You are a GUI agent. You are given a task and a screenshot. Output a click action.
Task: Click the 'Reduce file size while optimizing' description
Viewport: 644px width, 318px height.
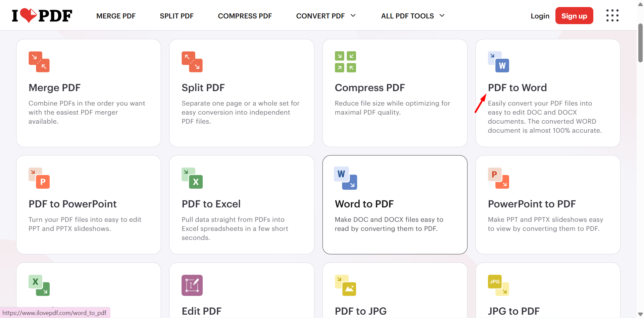point(392,108)
